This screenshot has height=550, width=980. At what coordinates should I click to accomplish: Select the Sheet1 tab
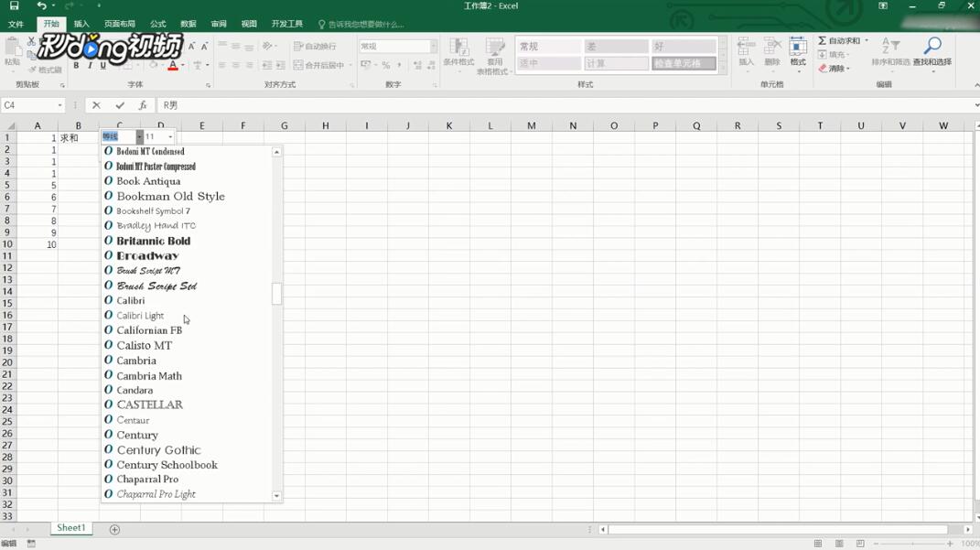tap(70, 528)
